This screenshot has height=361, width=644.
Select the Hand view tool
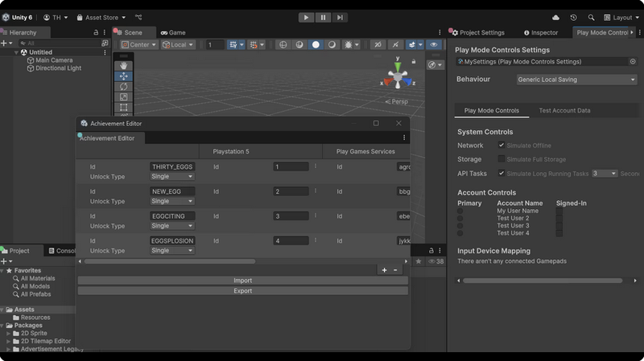(123, 65)
